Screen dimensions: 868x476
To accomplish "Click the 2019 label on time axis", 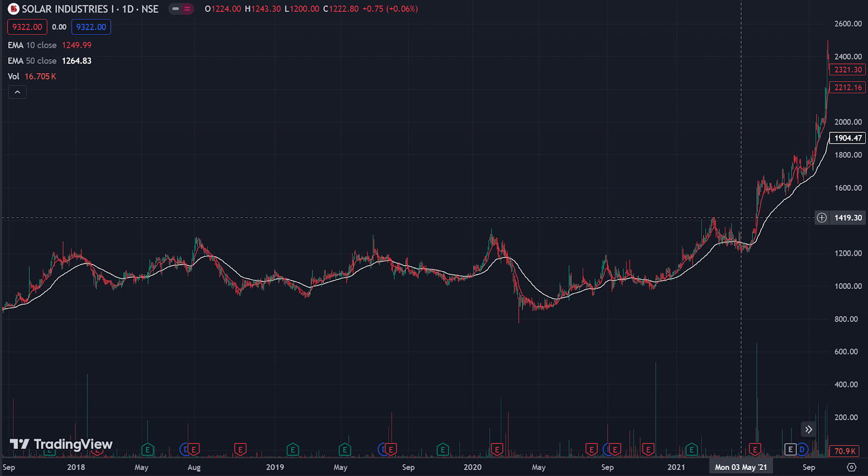I will pos(275,467).
